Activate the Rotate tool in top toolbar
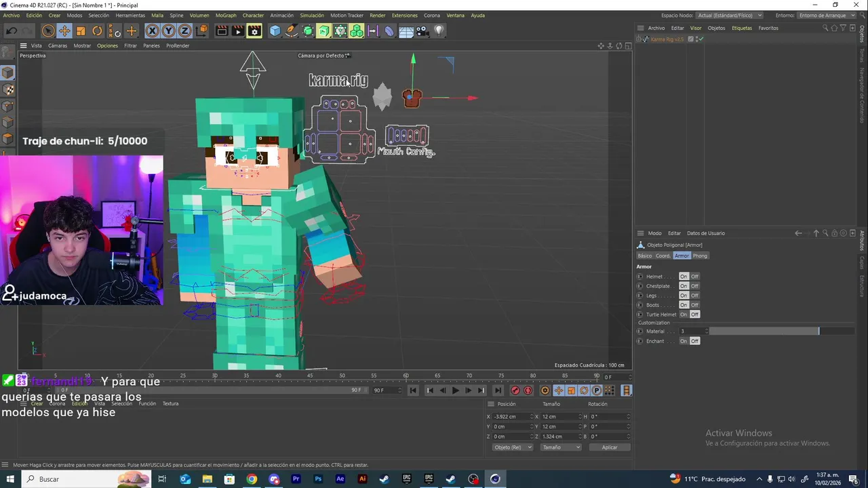Screen dimensions: 868x488 (97, 30)
